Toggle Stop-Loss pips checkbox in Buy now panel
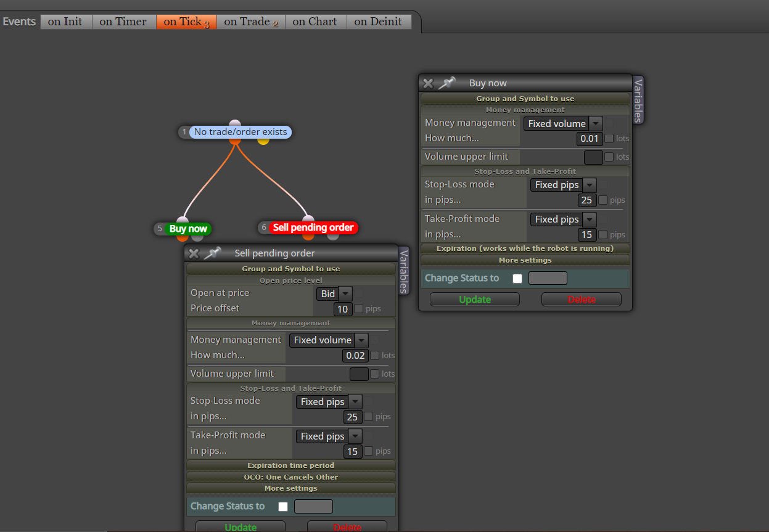 click(603, 200)
